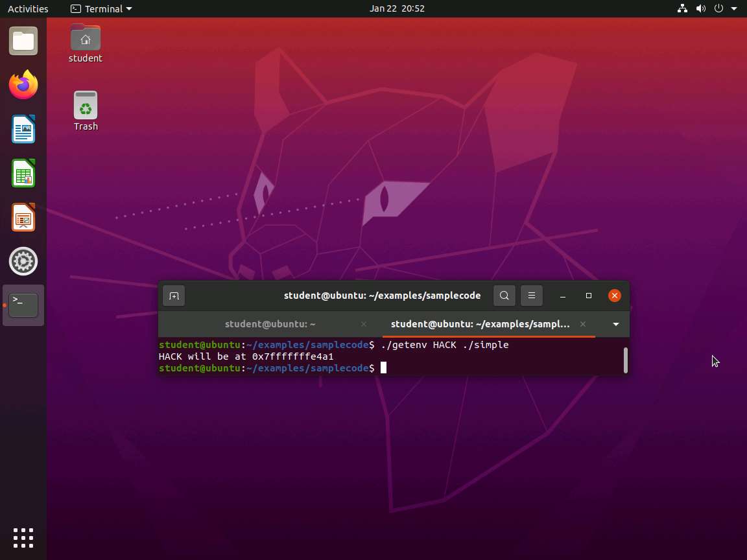
Task: Close the first student@ubuntu: ~ tab
Action: coord(364,324)
